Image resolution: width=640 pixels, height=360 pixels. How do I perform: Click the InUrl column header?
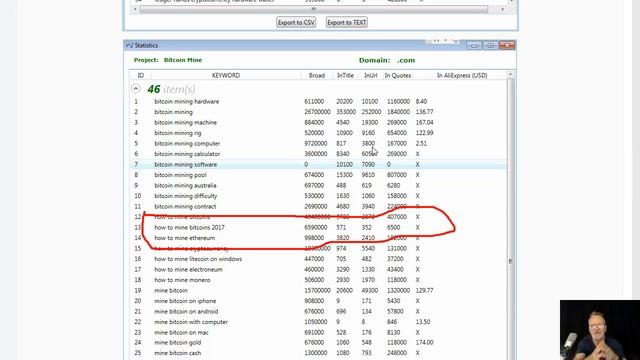[371, 76]
